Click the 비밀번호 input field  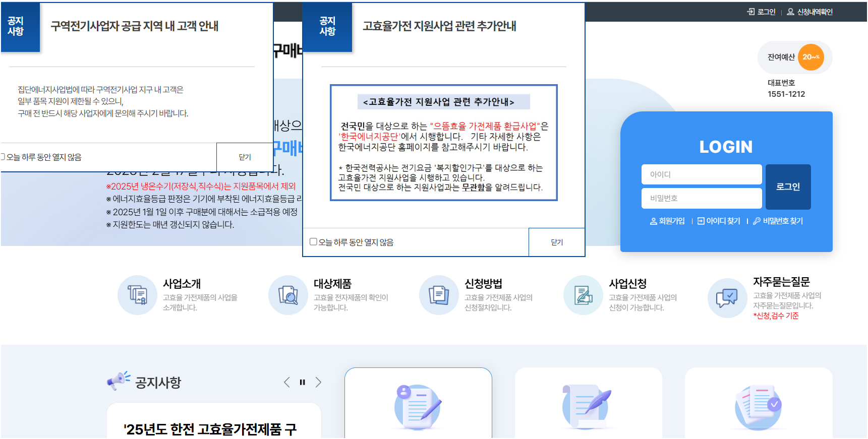click(x=702, y=198)
